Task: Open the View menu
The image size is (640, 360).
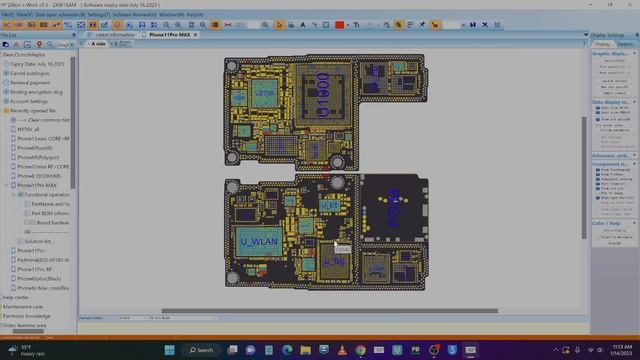Action: pos(24,15)
